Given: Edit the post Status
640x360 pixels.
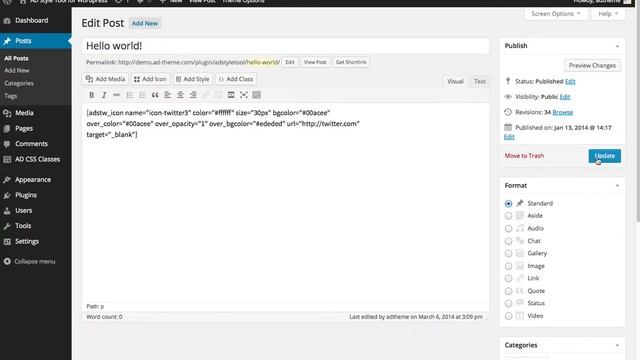Looking at the screenshot, I should (570, 82).
